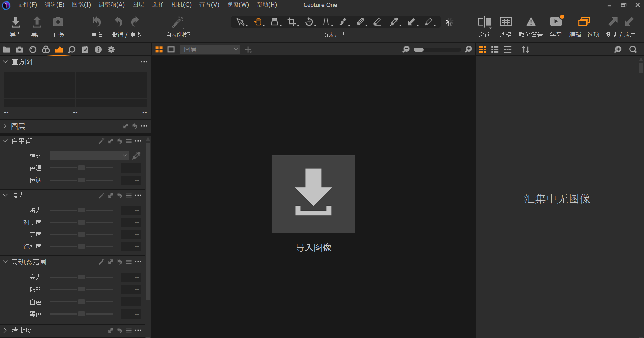Open the 白平衡 模式 dropdown
The width and height of the screenshot is (644, 338).
(89, 155)
